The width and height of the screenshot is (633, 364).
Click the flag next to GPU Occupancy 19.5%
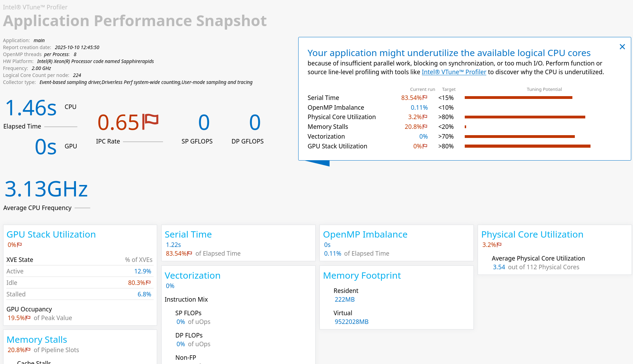pyautogui.click(x=28, y=318)
